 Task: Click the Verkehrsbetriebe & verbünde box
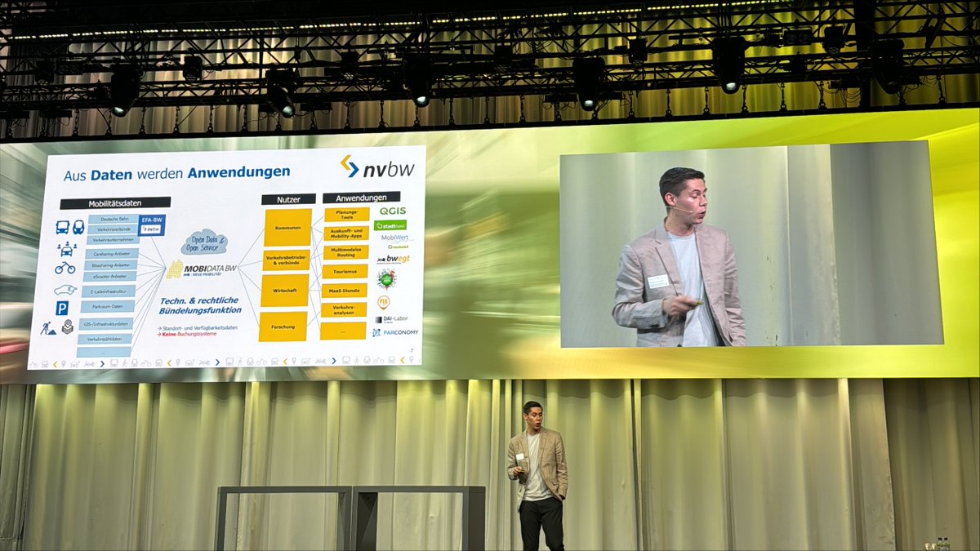tap(287, 260)
